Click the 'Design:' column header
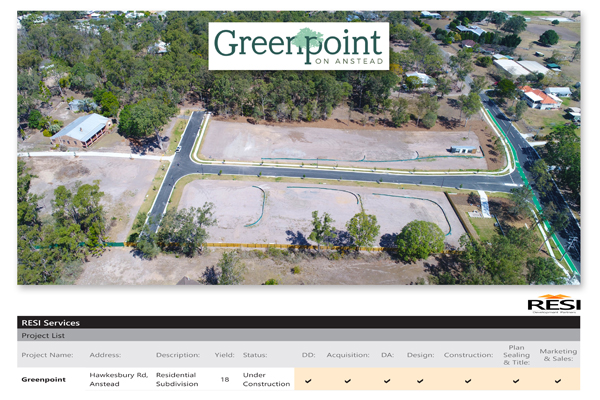The width and height of the screenshot is (600, 400). 421,355
